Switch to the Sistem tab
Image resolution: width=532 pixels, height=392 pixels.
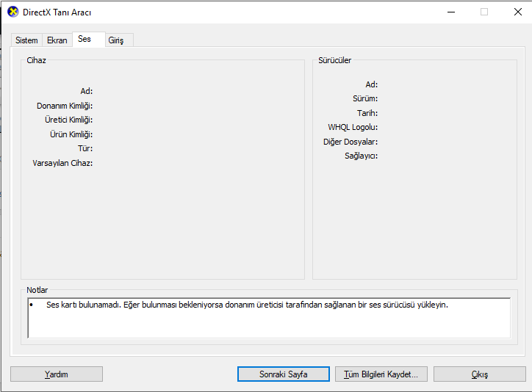pyautogui.click(x=26, y=40)
